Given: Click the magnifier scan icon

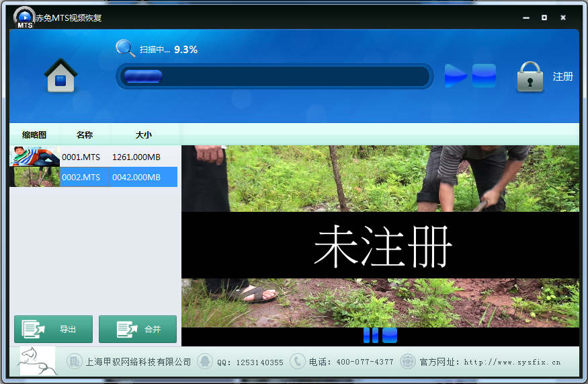Looking at the screenshot, I should point(125,48).
